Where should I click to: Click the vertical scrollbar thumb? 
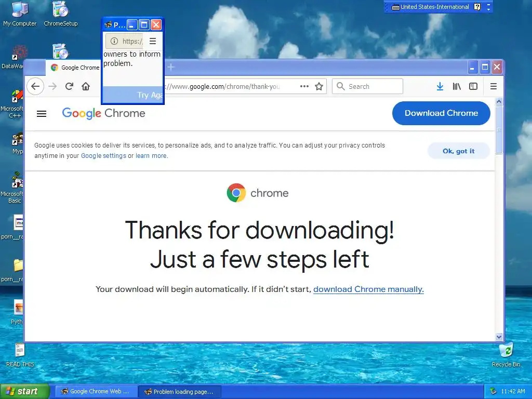[x=499, y=129]
